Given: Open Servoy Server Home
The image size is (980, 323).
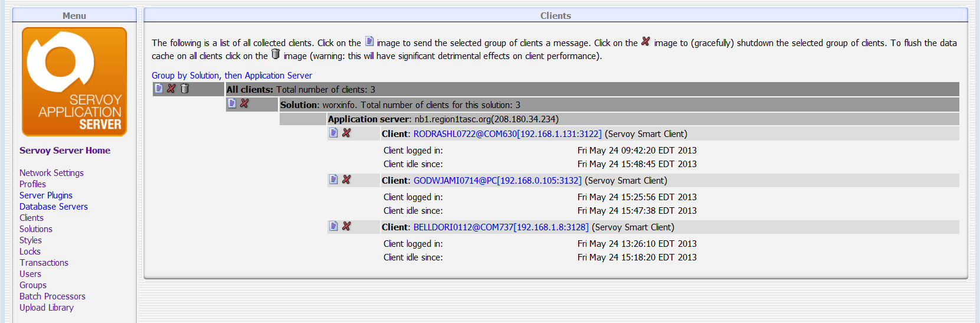Looking at the screenshot, I should pos(65,151).
